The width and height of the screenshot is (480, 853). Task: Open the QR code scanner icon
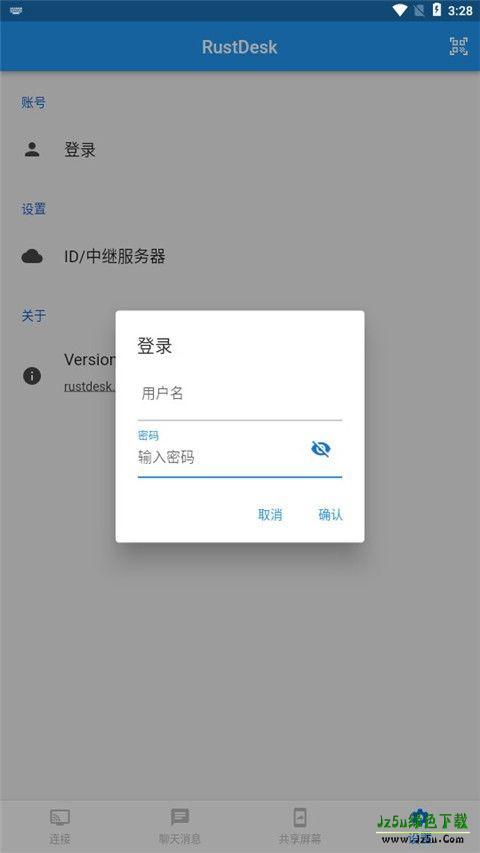[x=458, y=46]
